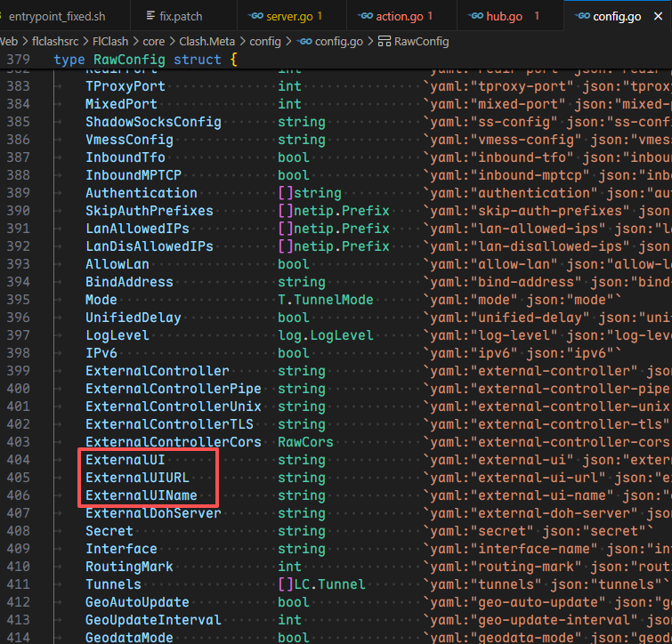Click the Go icon on the config.go tab
The width and height of the screenshot is (672, 644).
(582, 16)
